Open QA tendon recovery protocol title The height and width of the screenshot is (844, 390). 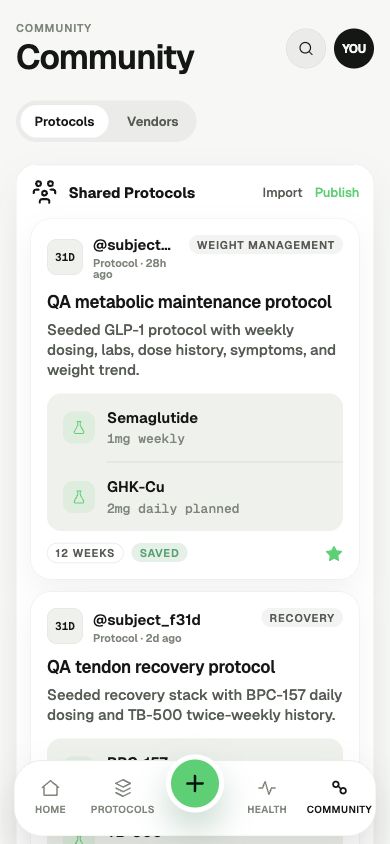(x=161, y=667)
